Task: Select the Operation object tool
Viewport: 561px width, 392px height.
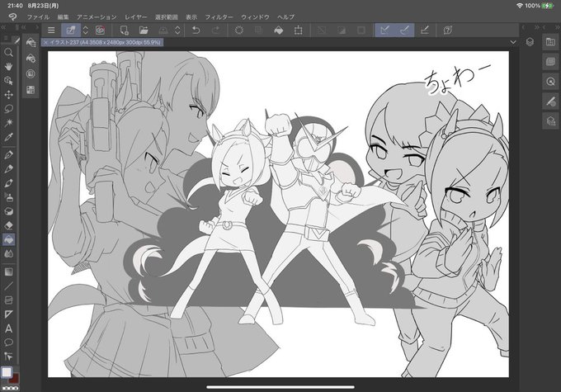Action: click(x=8, y=81)
